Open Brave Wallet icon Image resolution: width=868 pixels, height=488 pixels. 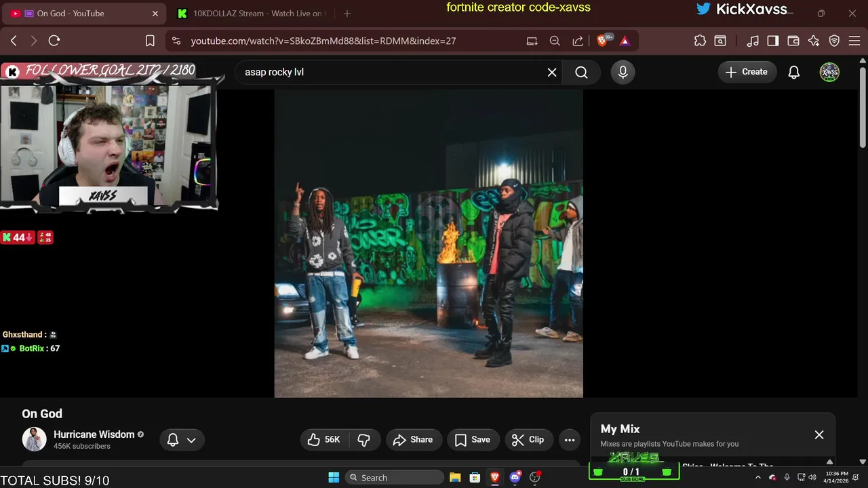(793, 41)
